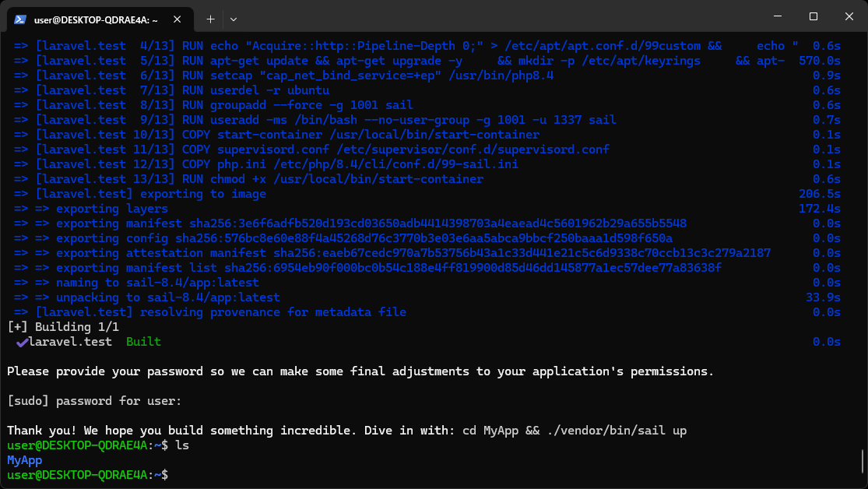Click 'RUN useradd -ms /bin/bash' line
Screen dimensions: 868x489
click(x=315, y=120)
